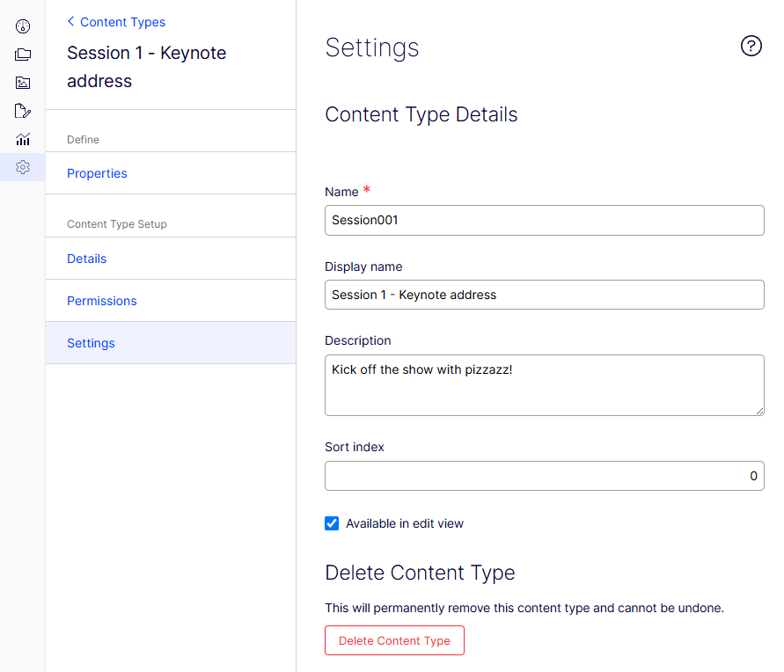Viewport: 784px width, 672px height.
Task: Click the help question mark icon
Action: (x=751, y=46)
